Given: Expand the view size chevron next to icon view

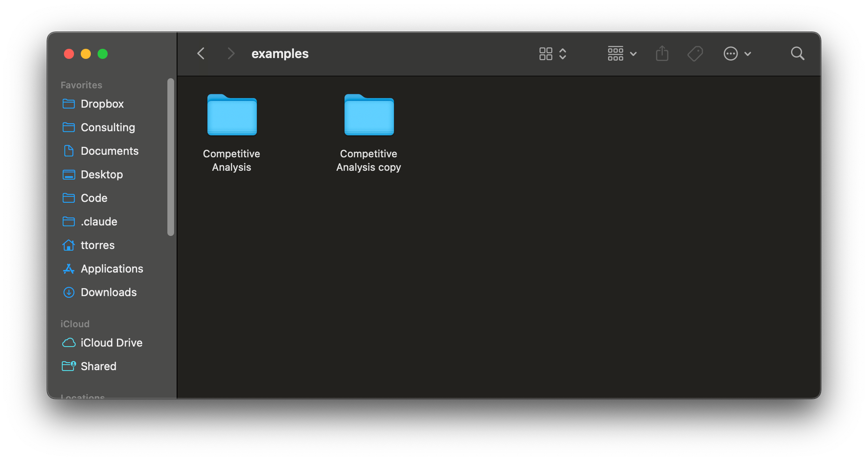Looking at the screenshot, I should point(563,53).
